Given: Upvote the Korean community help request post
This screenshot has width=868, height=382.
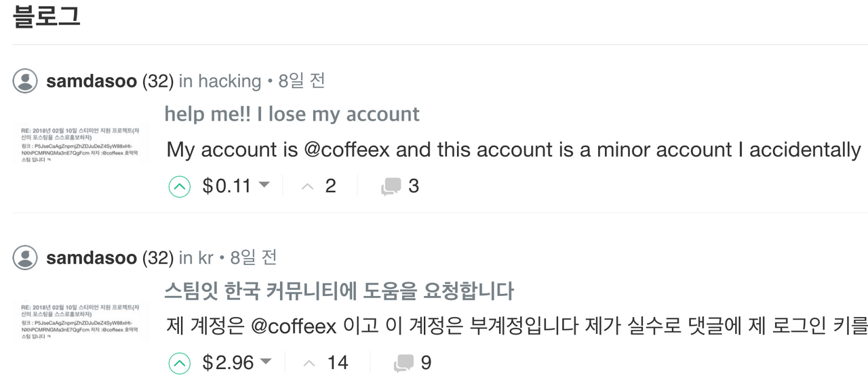Looking at the screenshot, I should tap(179, 364).
